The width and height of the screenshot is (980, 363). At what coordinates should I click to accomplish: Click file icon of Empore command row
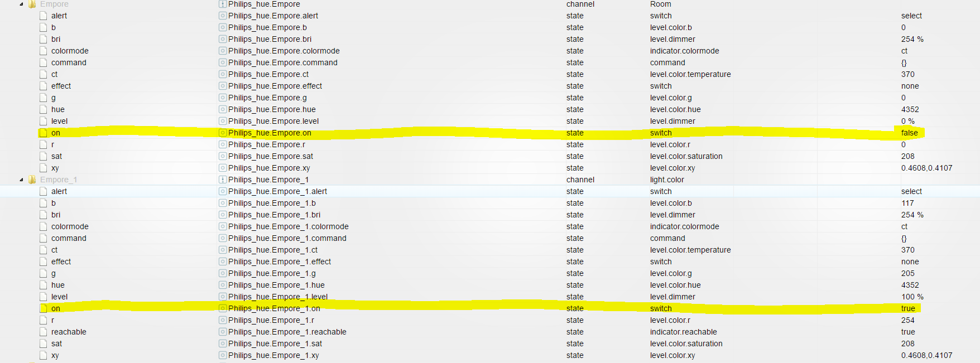pyautogui.click(x=44, y=62)
